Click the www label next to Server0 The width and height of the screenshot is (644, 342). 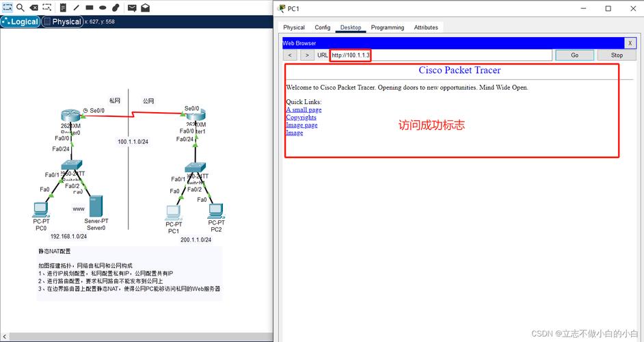(x=79, y=209)
